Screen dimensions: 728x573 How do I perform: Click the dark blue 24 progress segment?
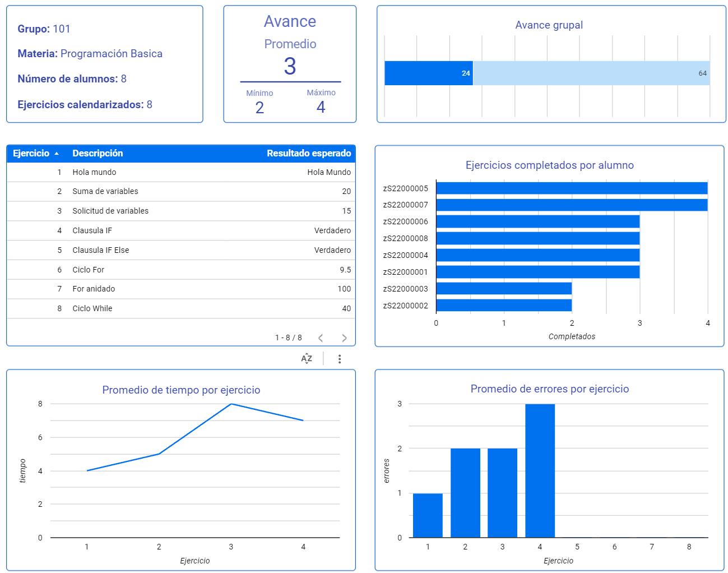[x=429, y=73]
